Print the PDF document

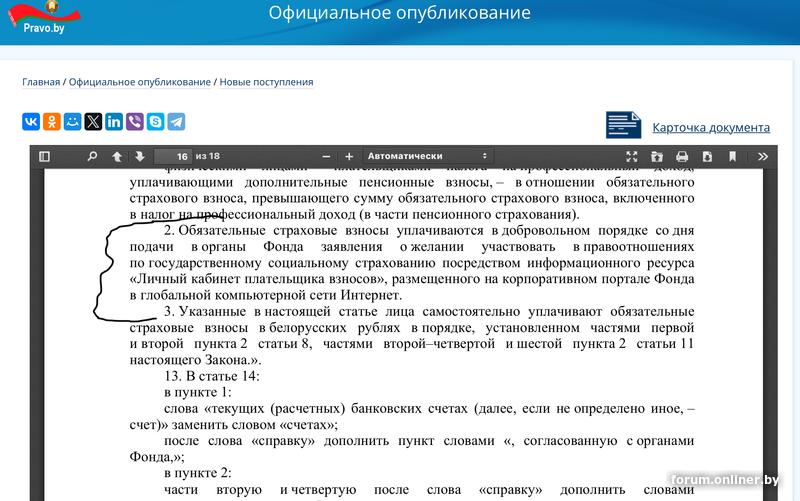click(x=682, y=156)
